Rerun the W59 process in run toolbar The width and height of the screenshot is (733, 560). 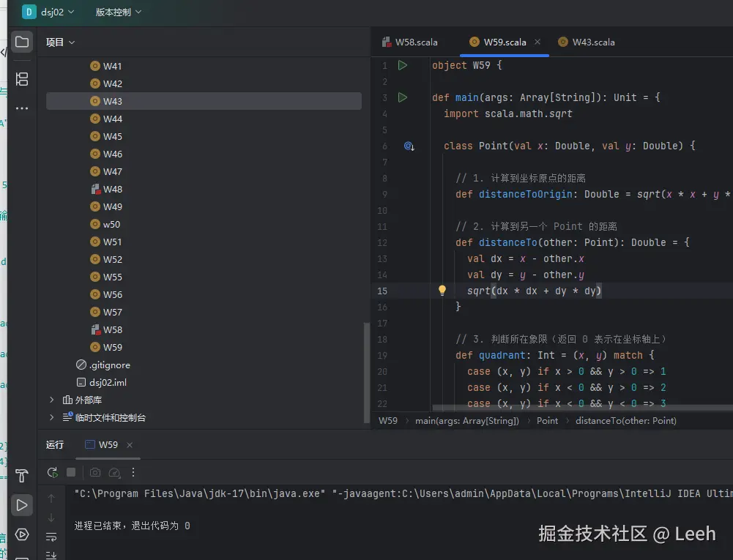pos(52,472)
